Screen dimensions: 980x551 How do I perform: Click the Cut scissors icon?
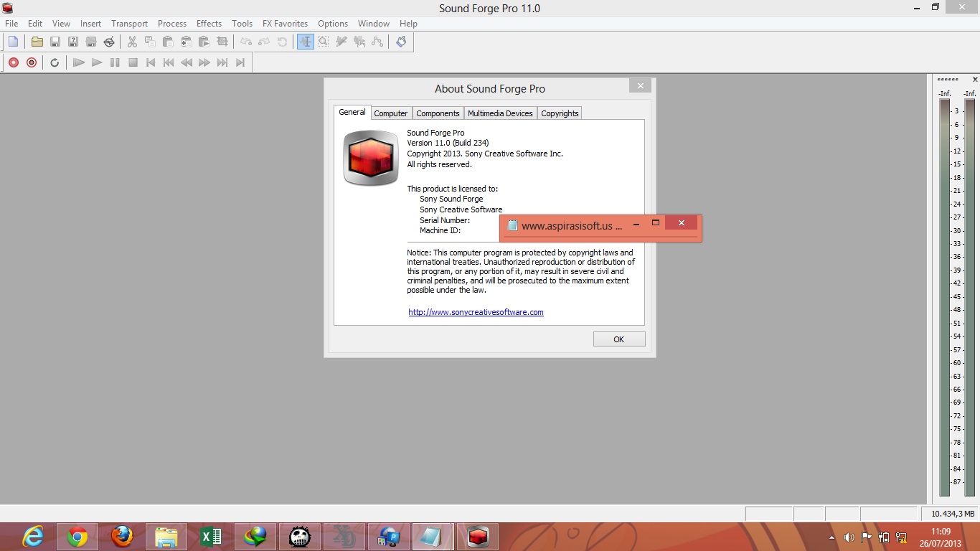point(132,42)
